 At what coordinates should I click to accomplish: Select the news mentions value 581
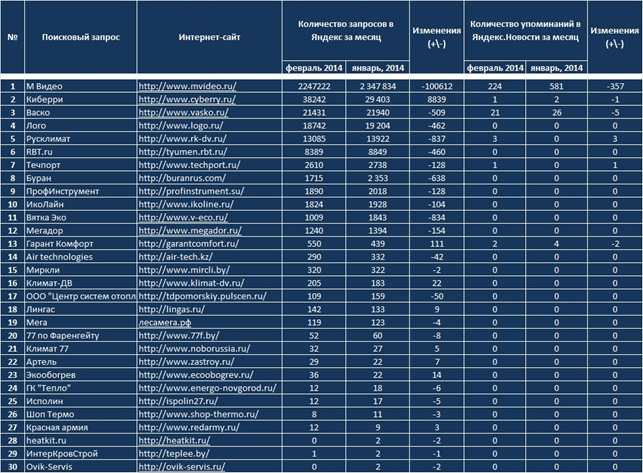(556, 86)
